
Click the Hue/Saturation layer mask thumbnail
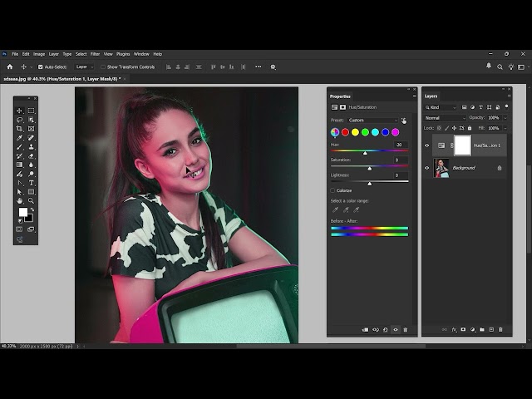coord(463,145)
